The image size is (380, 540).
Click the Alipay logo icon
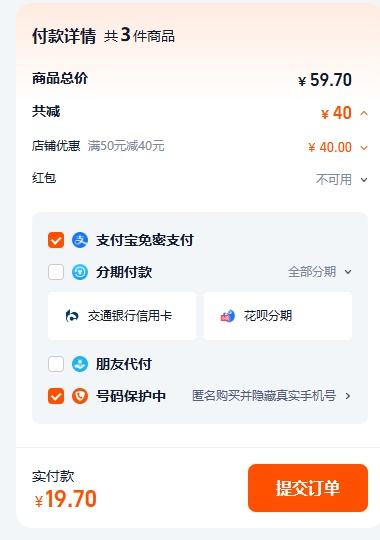click(x=80, y=240)
